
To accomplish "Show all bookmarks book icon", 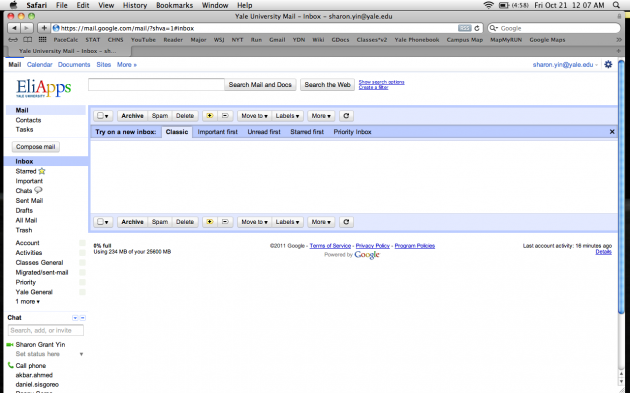I will (x=27, y=39).
